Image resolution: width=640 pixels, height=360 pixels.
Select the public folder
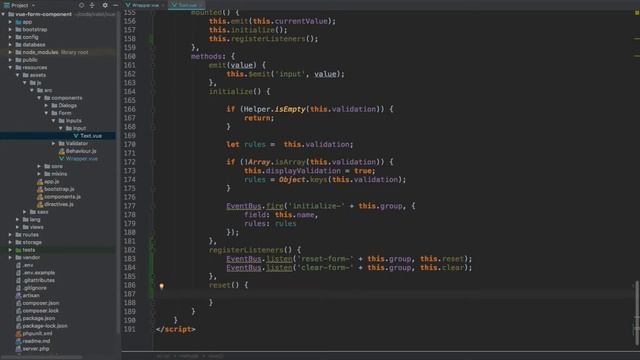(30, 60)
